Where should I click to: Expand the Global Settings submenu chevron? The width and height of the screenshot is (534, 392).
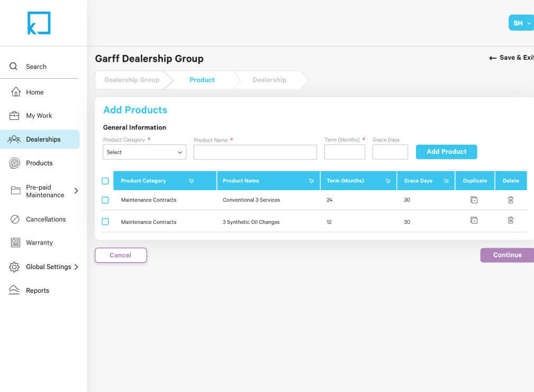(76, 267)
